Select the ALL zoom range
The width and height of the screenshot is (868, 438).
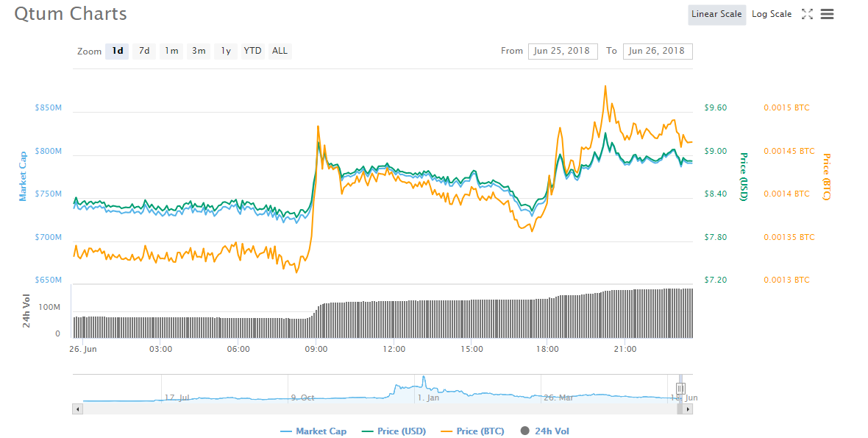coord(280,51)
